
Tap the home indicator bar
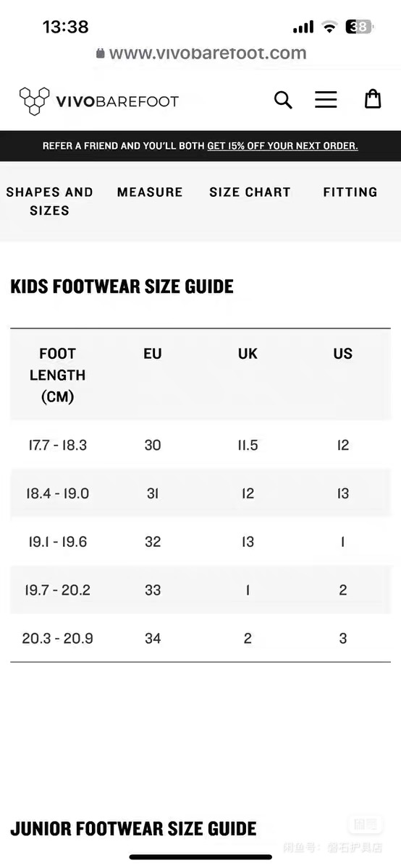coord(200,857)
